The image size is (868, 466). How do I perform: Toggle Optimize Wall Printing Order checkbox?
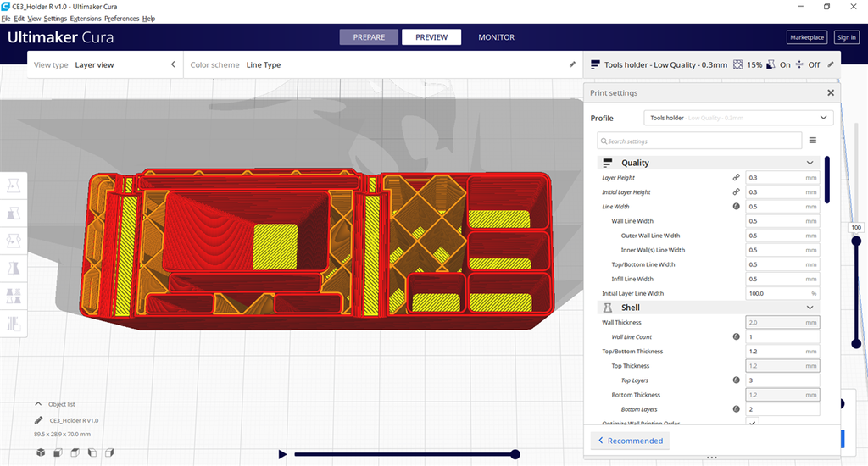pyautogui.click(x=753, y=423)
